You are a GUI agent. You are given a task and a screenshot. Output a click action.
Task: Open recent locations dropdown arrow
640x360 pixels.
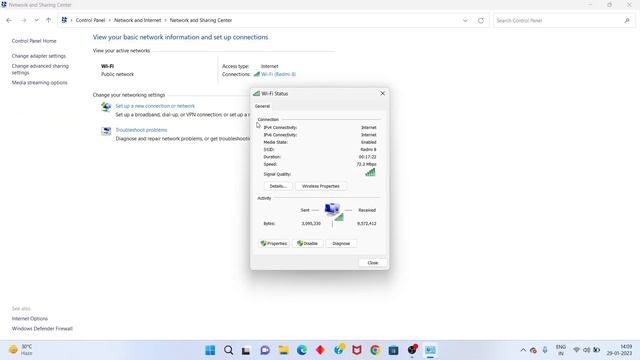point(36,20)
